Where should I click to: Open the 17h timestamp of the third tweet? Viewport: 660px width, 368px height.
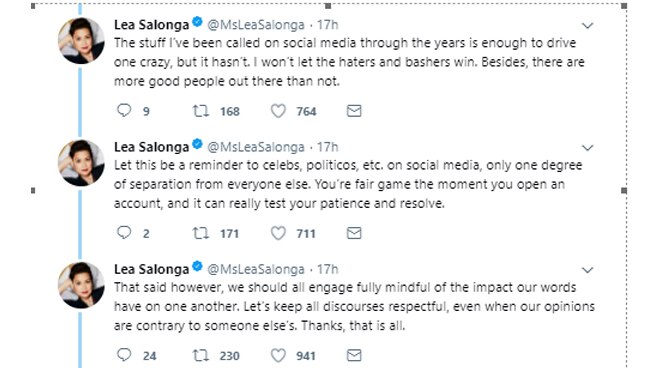tap(327, 269)
